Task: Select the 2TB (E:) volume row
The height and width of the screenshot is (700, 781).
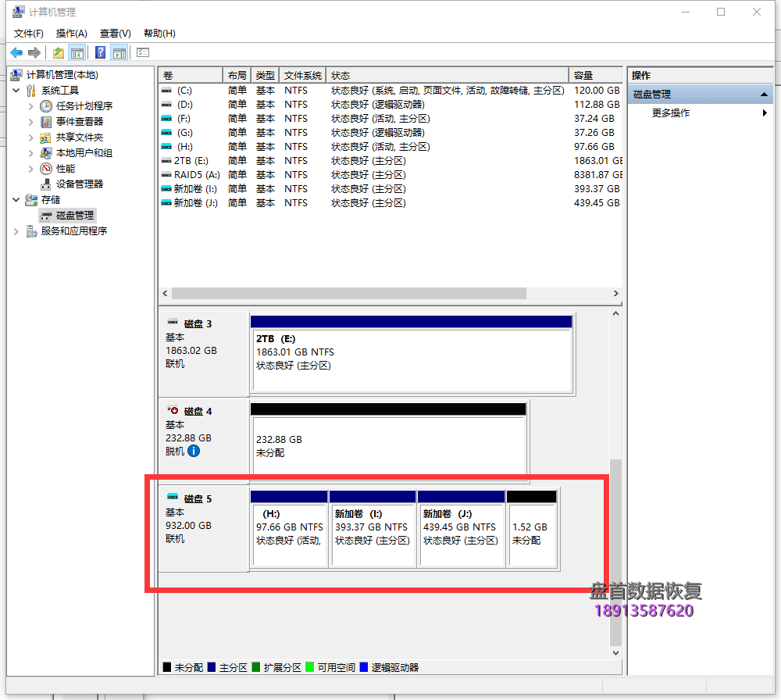Action: 390,160
